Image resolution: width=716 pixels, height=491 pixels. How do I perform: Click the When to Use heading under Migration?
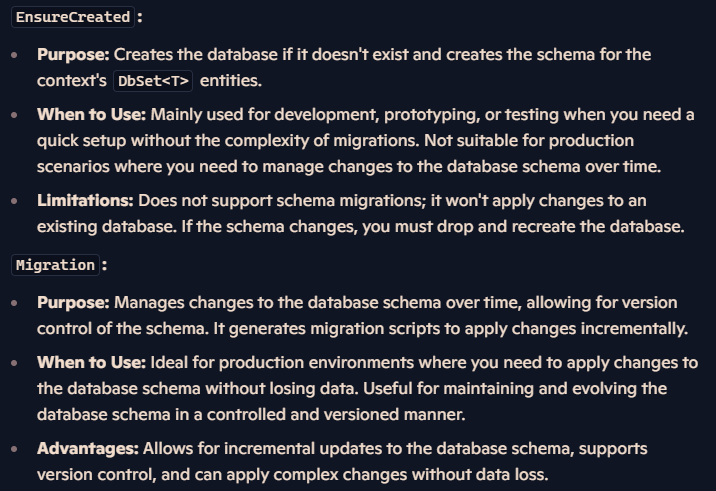click(91, 362)
